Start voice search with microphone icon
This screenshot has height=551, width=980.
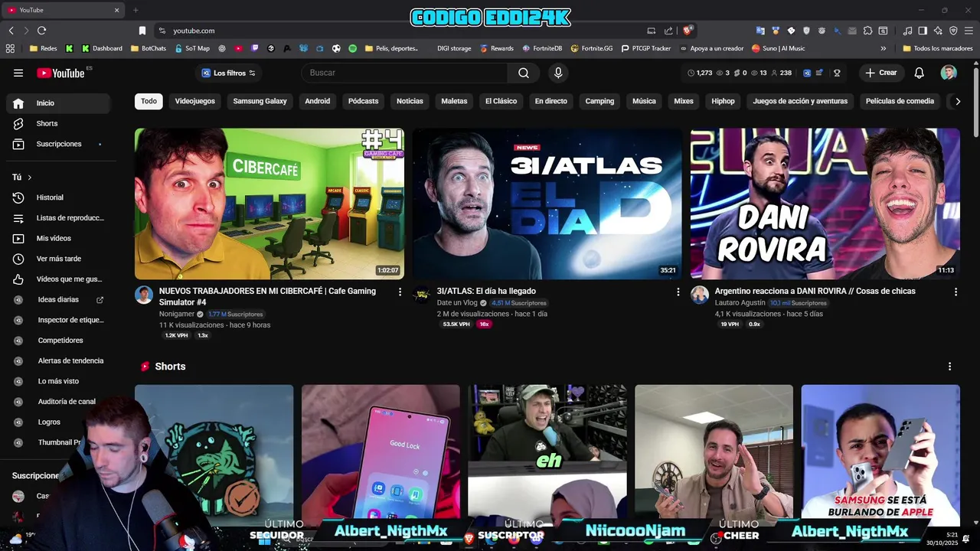pos(558,73)
